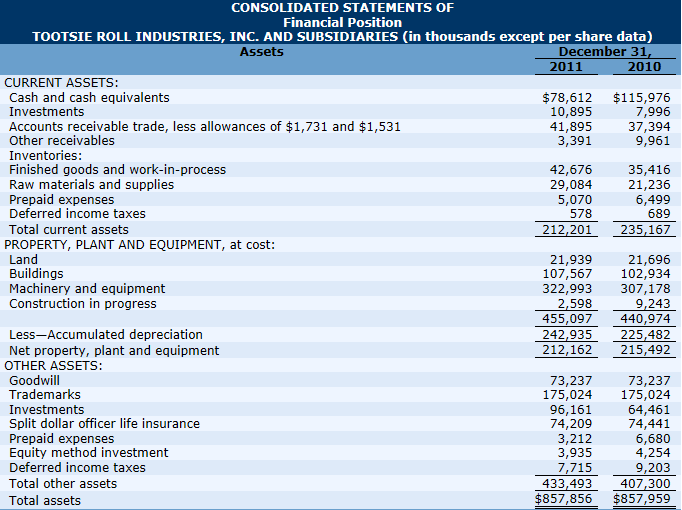Click 'Net property, plant and equipment' label

click(114, 350)
